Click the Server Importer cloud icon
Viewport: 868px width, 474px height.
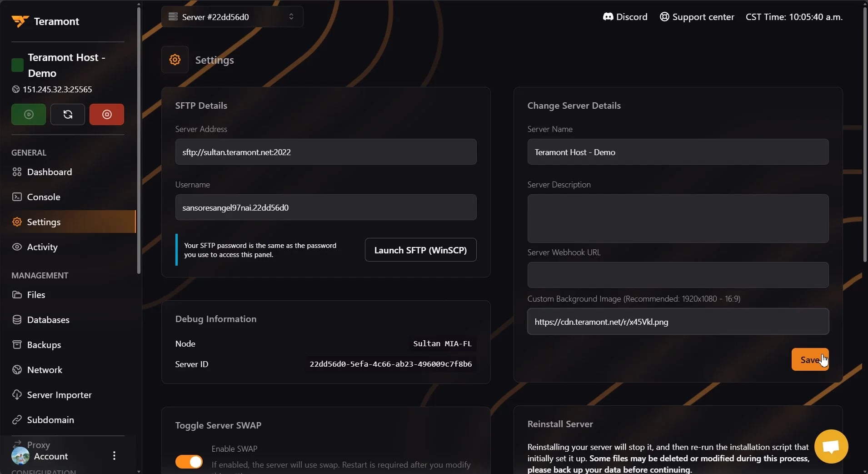pyautogui.click(x=17, y=395)
